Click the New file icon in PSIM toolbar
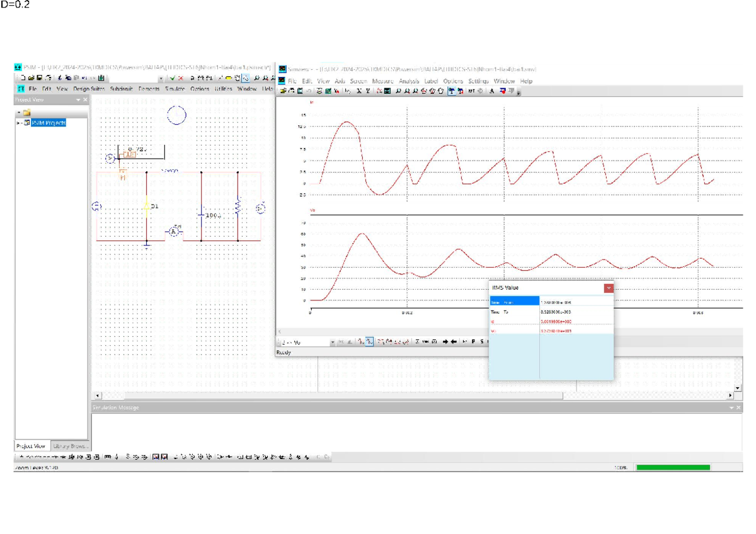 23,78
